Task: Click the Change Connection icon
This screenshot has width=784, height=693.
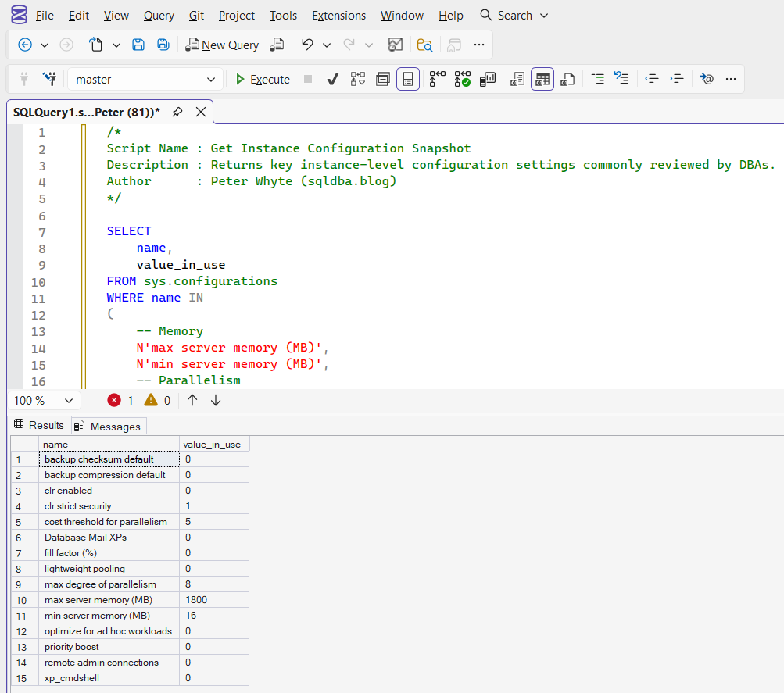Action: click(x=49, y=79)
